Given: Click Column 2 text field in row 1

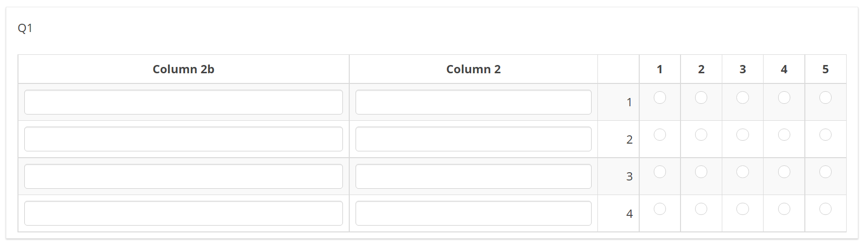Looking at the screenshot, I should [473, 102].
